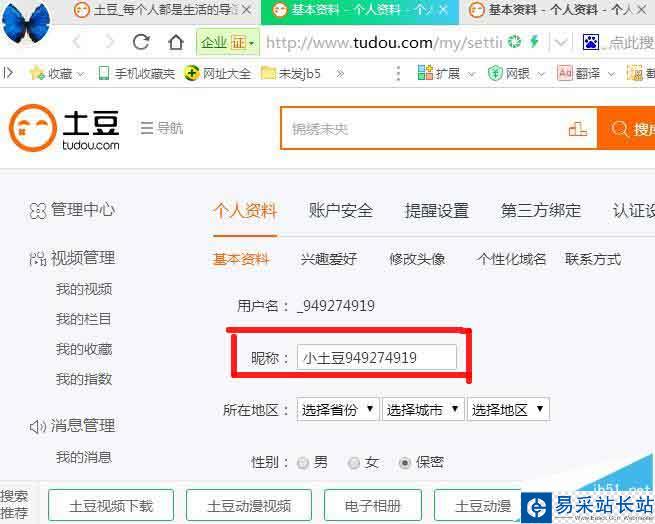The height and width of the screenshot is (524, 655).
Task: Go to browser home page icon
Action: [x=176, y=42]
